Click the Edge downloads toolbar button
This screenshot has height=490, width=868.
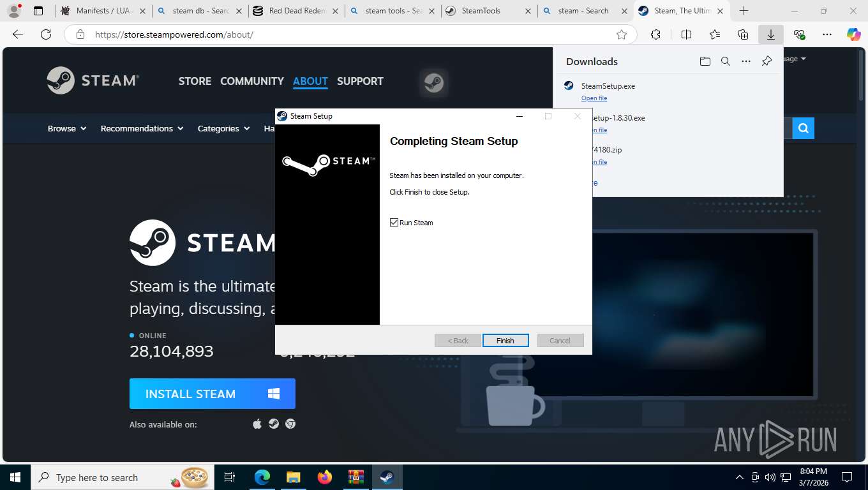click(771, 34)
